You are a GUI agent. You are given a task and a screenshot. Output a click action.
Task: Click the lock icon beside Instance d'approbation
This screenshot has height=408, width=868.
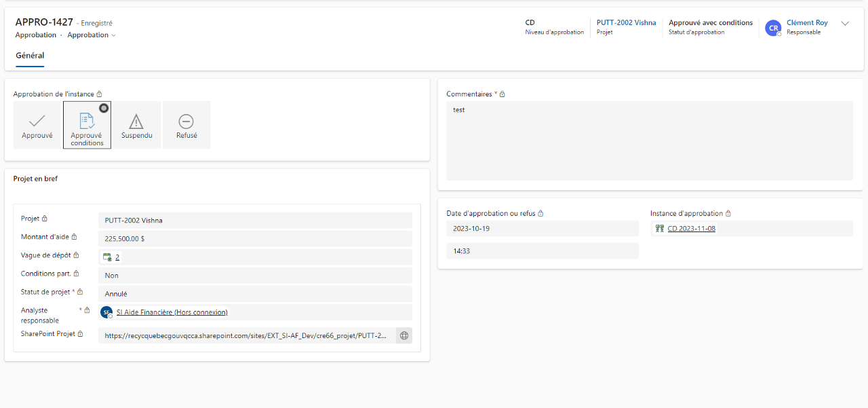[x=728, y=213]
